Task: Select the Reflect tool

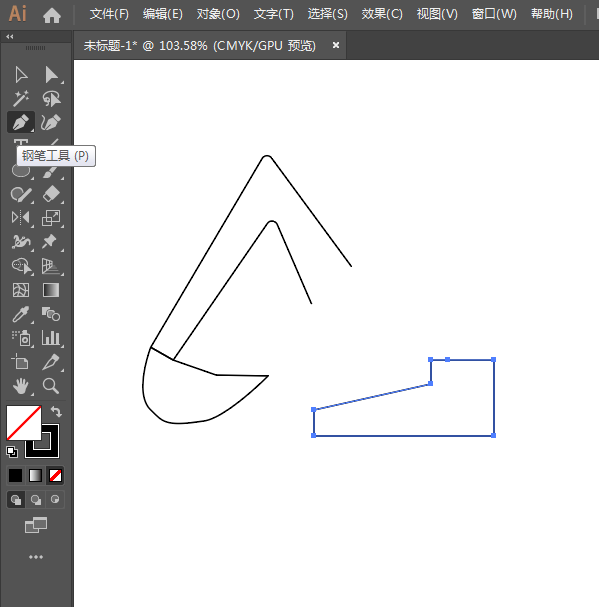Action: (21, 218)
